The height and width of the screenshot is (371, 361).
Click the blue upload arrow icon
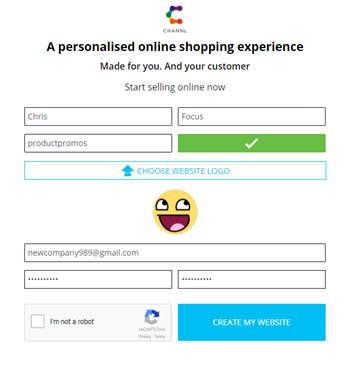128,171
